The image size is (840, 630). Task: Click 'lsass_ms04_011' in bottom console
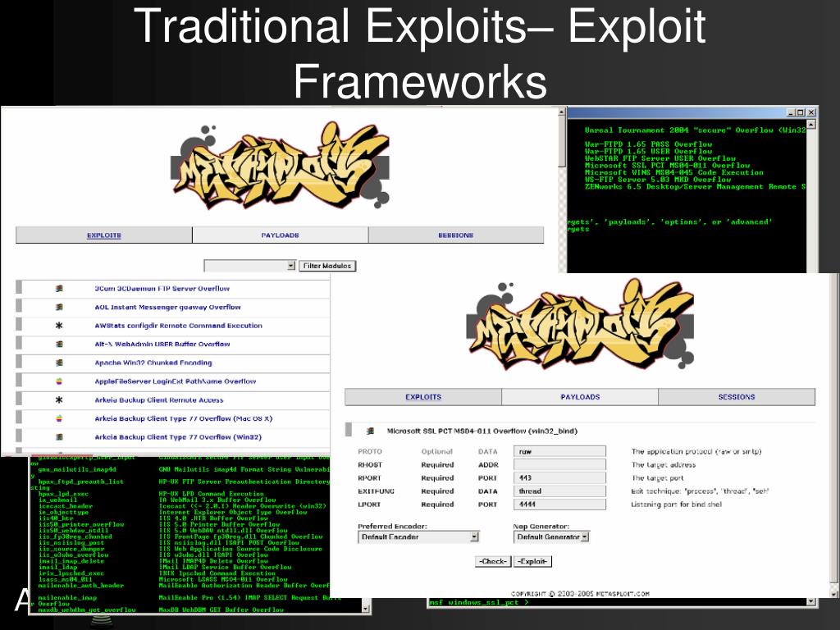65,579
